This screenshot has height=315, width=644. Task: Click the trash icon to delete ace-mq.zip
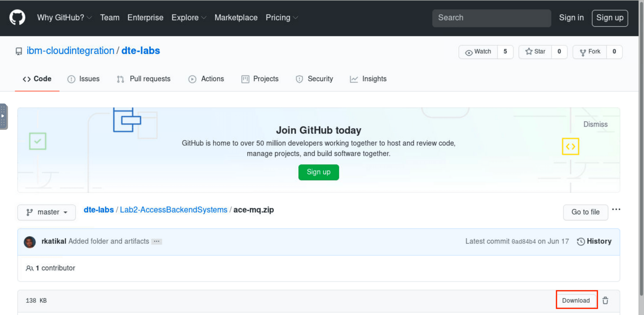tap(605, 300)
